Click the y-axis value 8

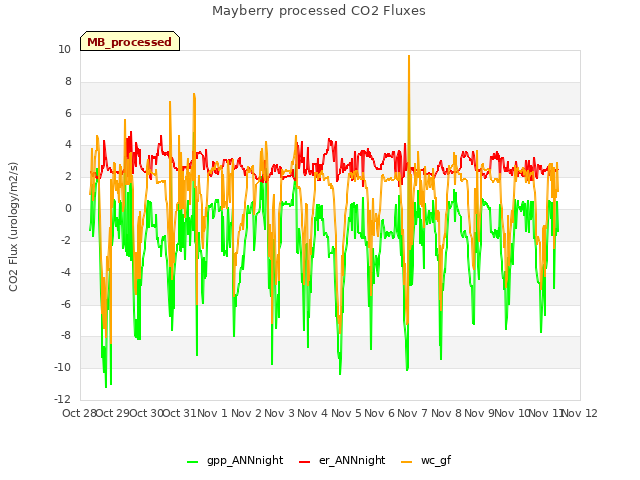tap(68, 81)
